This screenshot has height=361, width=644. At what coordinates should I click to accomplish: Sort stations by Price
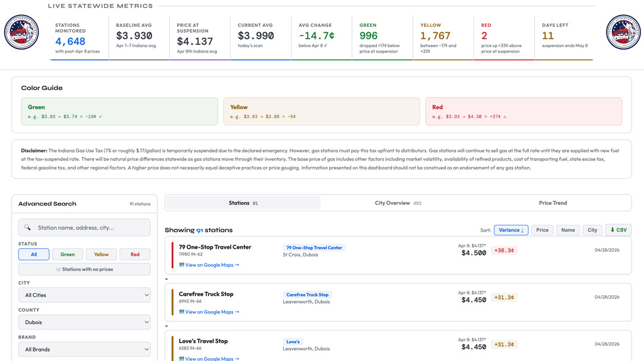pos(542,230)
